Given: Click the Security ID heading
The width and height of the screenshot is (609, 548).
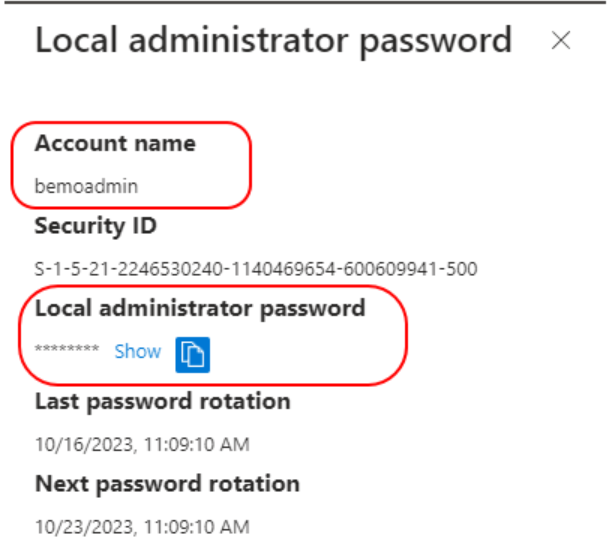Looking at the screenshot, I should 96,226.
